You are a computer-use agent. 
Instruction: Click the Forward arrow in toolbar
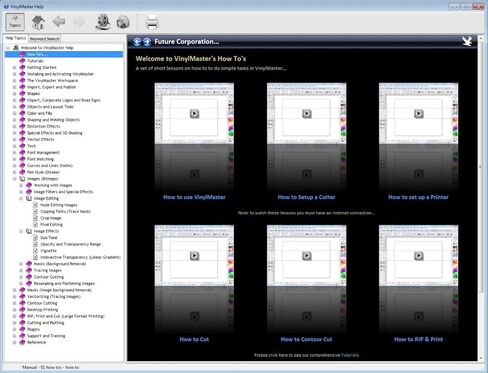tap(79, 22)
